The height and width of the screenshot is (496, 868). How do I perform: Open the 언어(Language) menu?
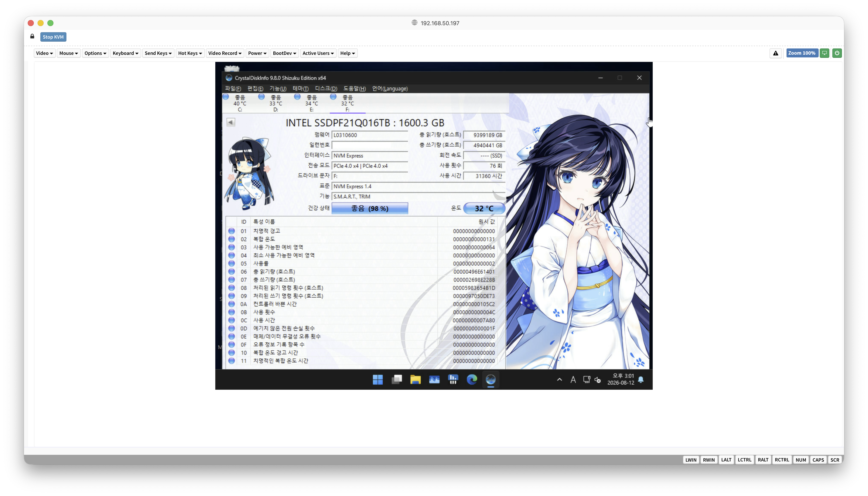[390, 89]
